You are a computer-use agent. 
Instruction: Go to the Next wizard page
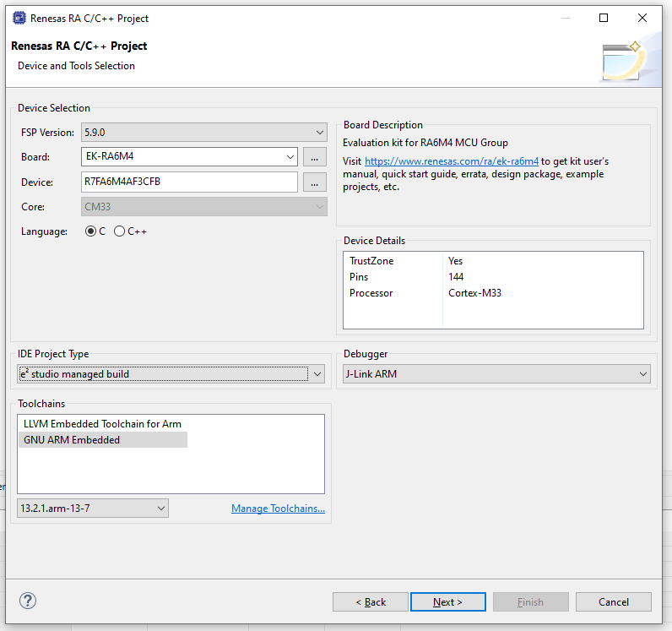(x=447, y=601)
